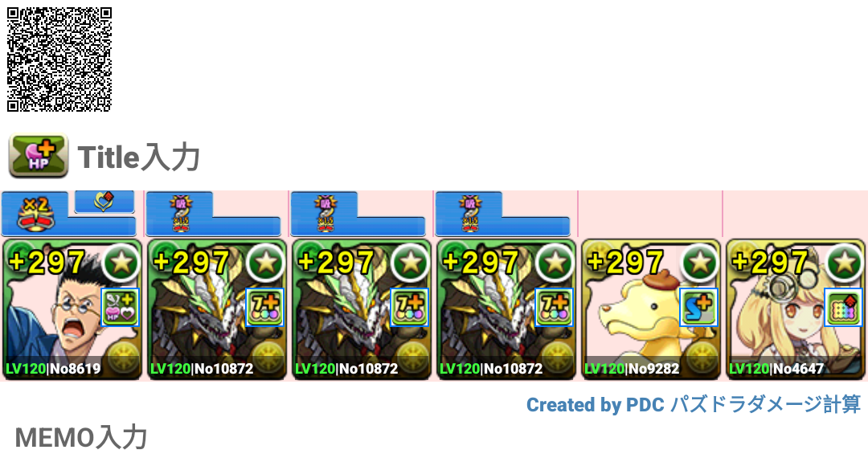Tap the S+ latent icon on No9282

(698, 307)
